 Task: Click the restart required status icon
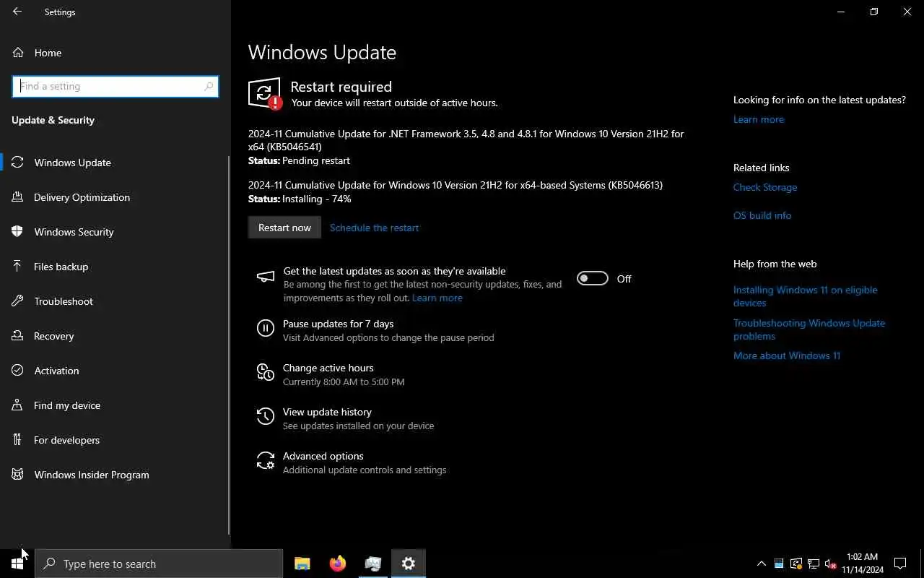[265, 94]
